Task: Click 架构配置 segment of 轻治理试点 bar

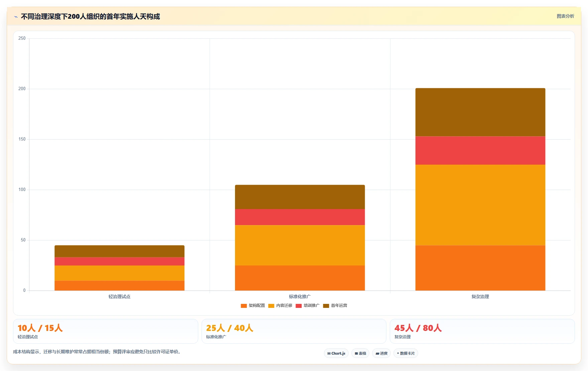Action: coord(119,286)
